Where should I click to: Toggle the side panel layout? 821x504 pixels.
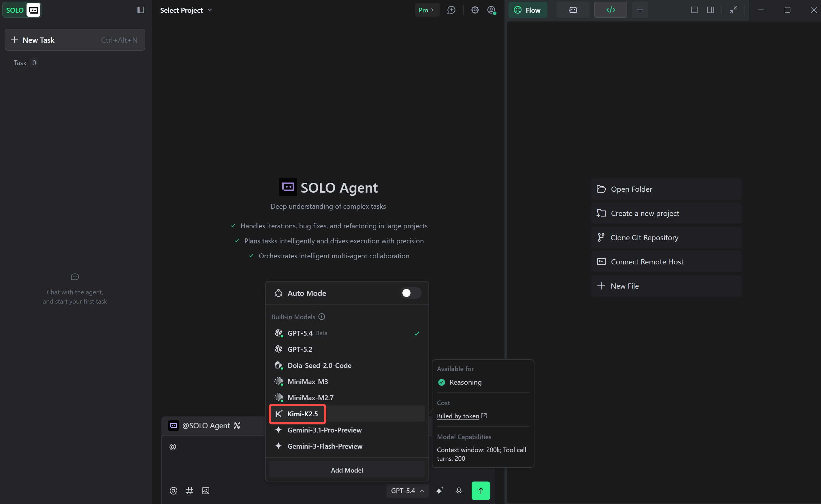[710, 10]
